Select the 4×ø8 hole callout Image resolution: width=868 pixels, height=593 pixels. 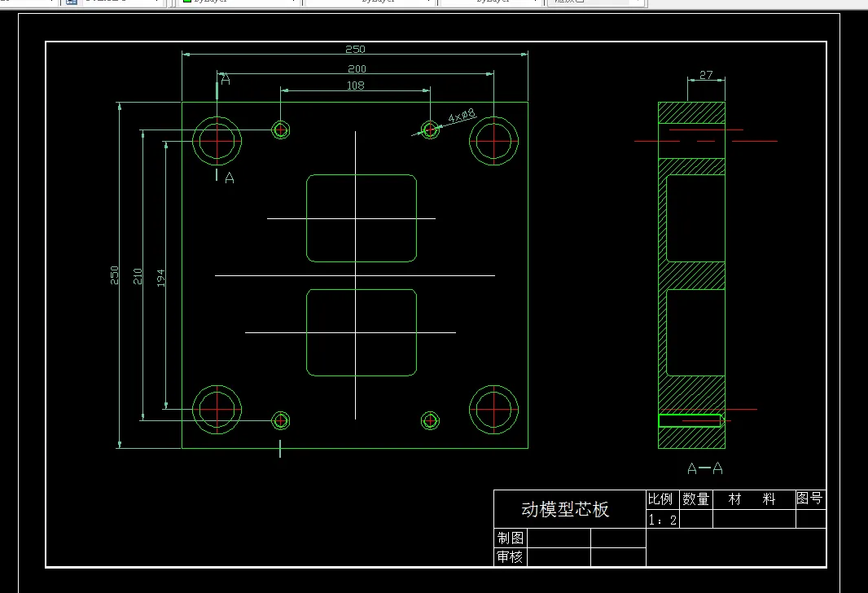click(x=461, y=115)
